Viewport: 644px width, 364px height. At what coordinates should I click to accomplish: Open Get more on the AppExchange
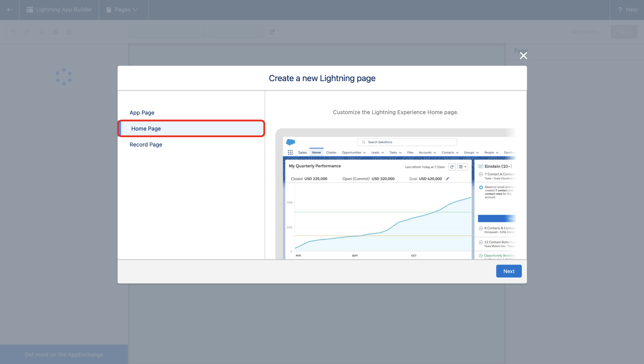point(64,354)
